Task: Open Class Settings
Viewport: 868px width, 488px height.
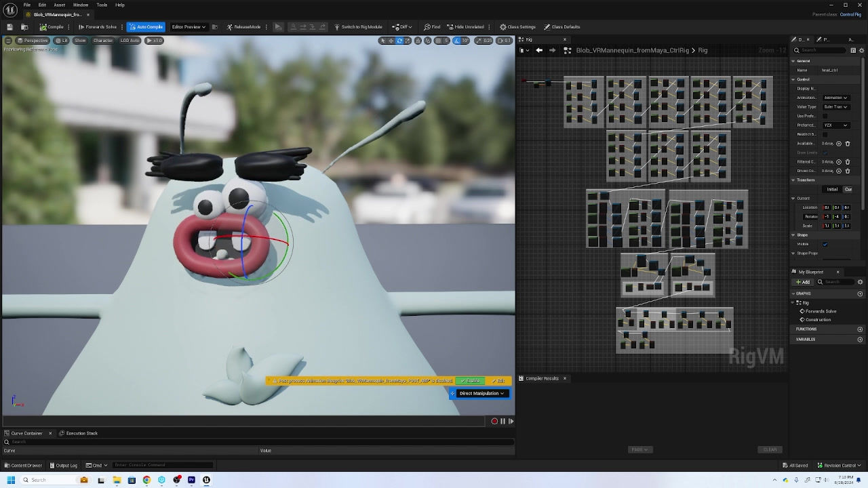Action: click(517, 27)
